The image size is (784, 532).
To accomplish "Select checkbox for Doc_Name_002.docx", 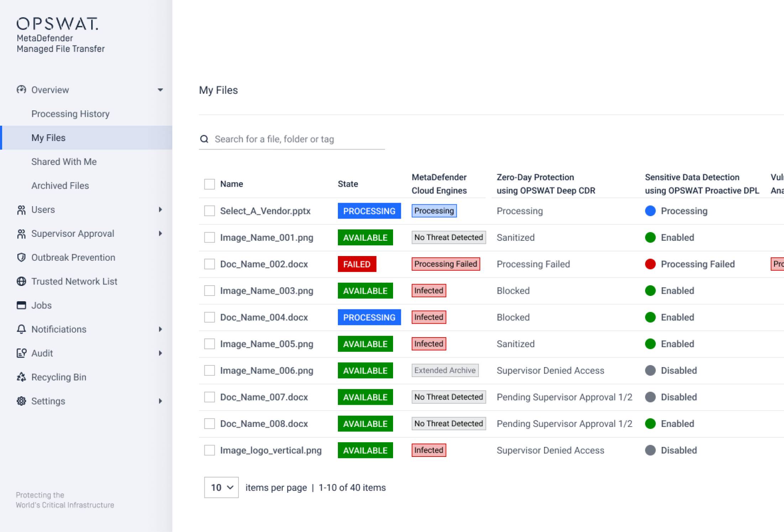I will [x=209, y=264].
